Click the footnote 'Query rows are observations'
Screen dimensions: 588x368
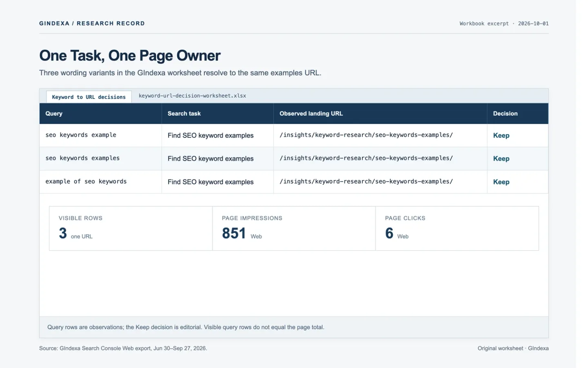point(186,327)
